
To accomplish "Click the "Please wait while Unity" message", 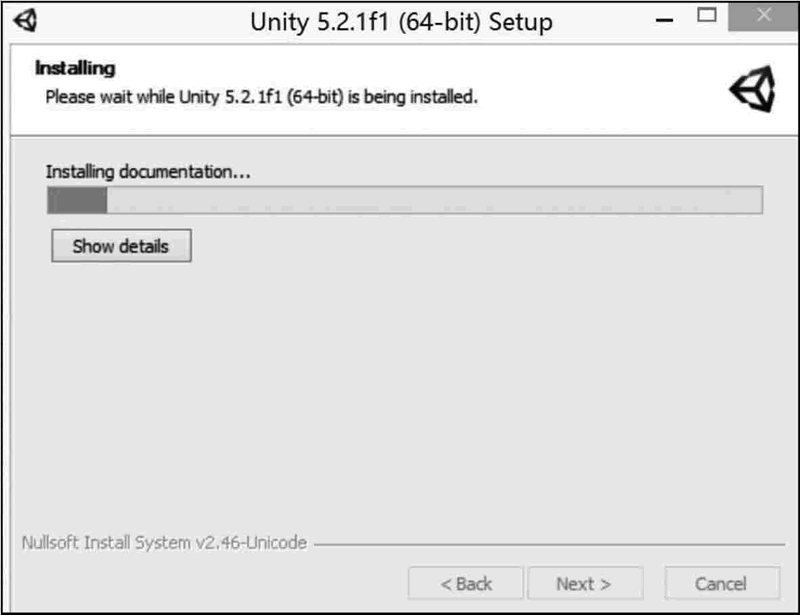I will 262,98.
